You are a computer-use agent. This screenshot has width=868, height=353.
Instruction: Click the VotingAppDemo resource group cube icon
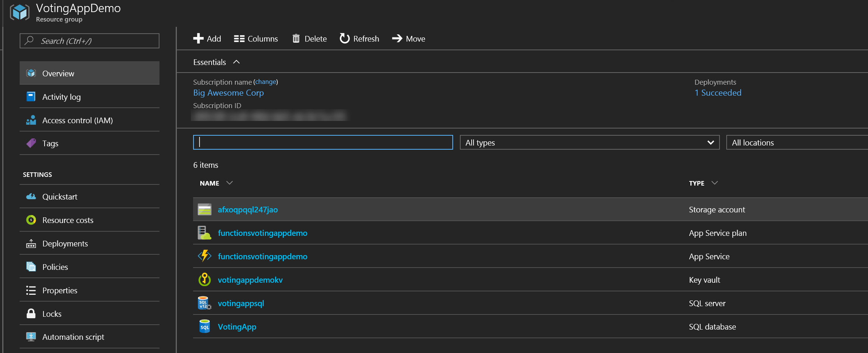pyautogui.click(x=19, y=12)
